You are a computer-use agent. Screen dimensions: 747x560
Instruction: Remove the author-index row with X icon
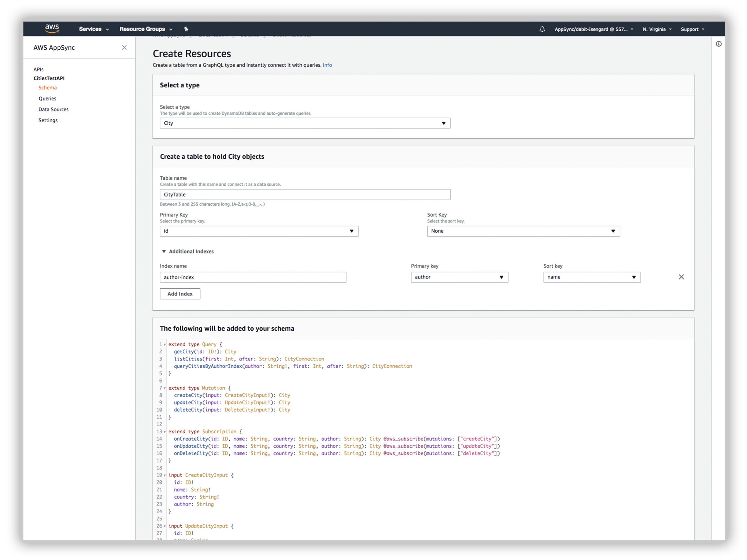click(x=681, y=277)
